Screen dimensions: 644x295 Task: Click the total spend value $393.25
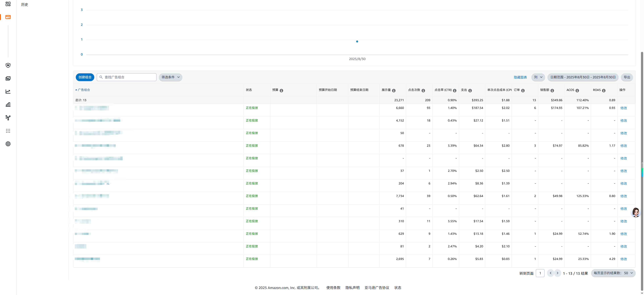click(x=477, y=100)
